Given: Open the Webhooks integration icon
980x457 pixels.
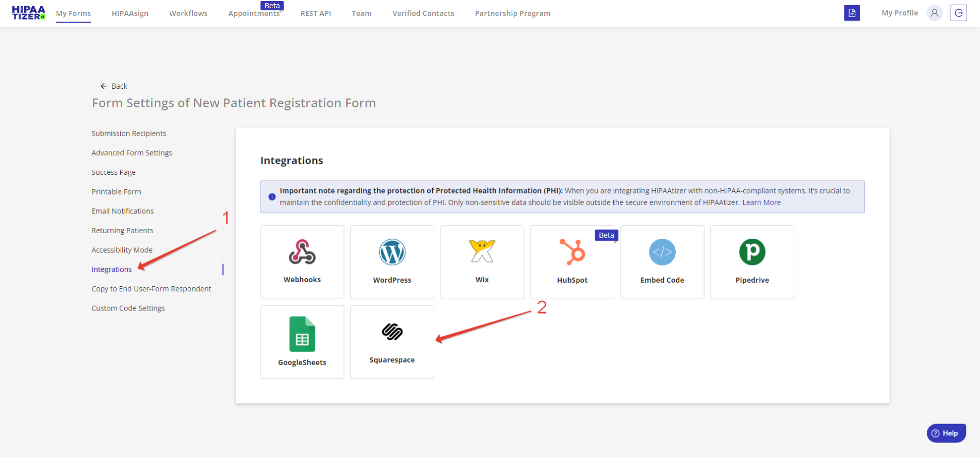Looking at the screenshot, I should pos(302,252).
